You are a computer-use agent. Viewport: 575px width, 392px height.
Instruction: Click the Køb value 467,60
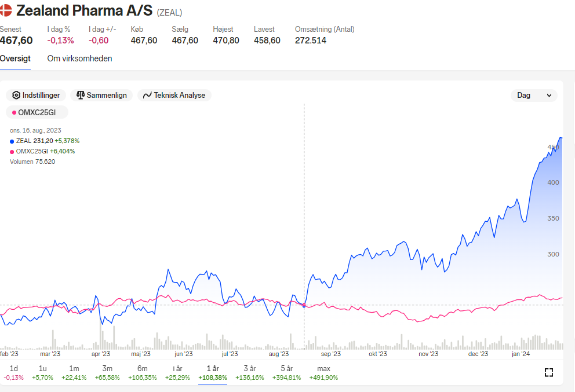(144, 41)
